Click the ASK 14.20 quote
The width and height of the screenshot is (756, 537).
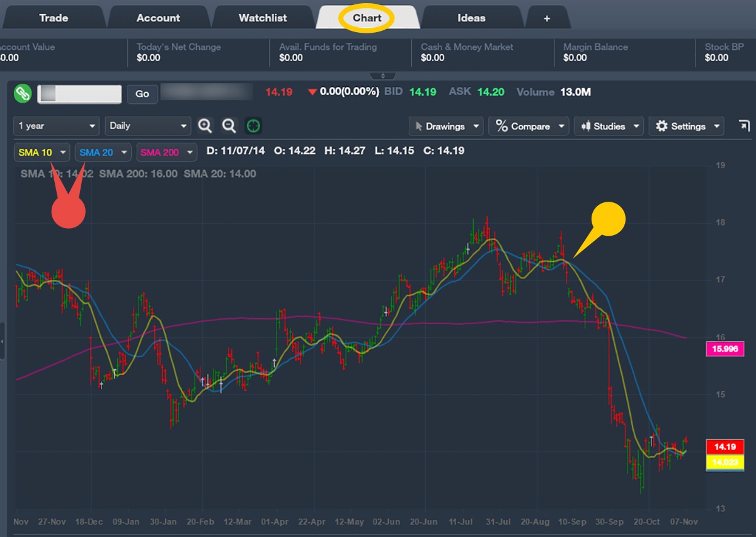point(476,92)
